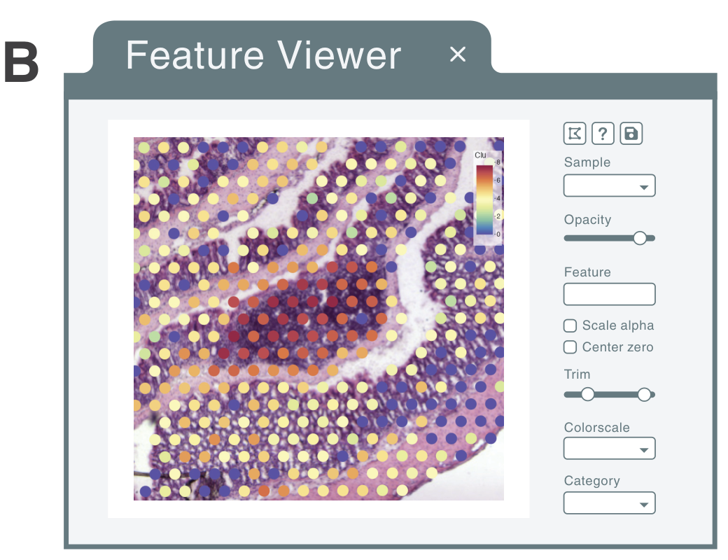Click into the Feature text field
The image size is (728, 560).
(609, 294)
